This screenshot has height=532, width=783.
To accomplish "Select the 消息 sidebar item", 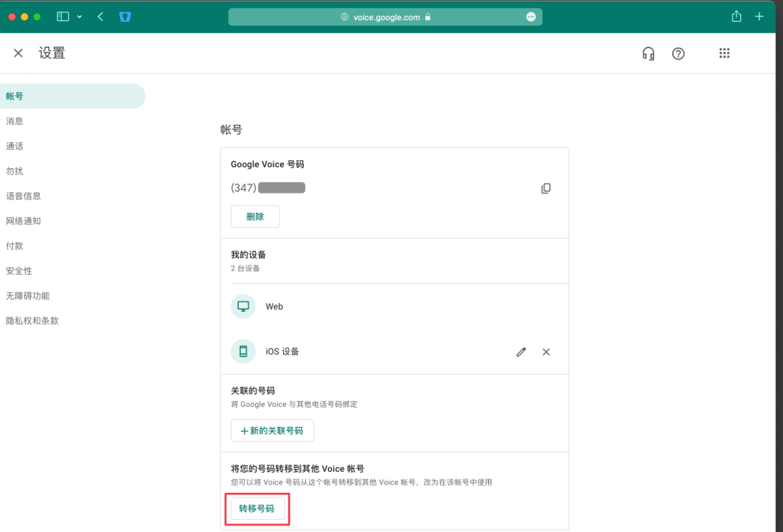I will coord(72,121).
